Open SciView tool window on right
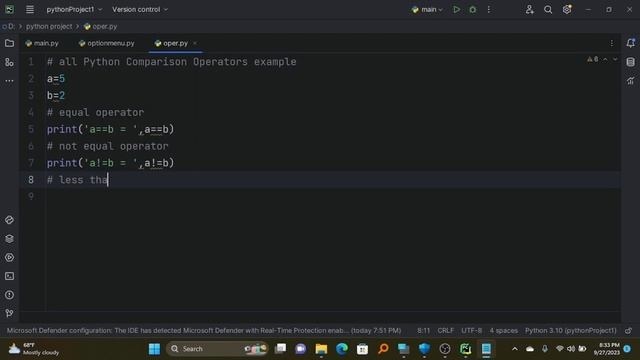Image resolution: width=640 pixels, height=360 pixels. point(631,81)
